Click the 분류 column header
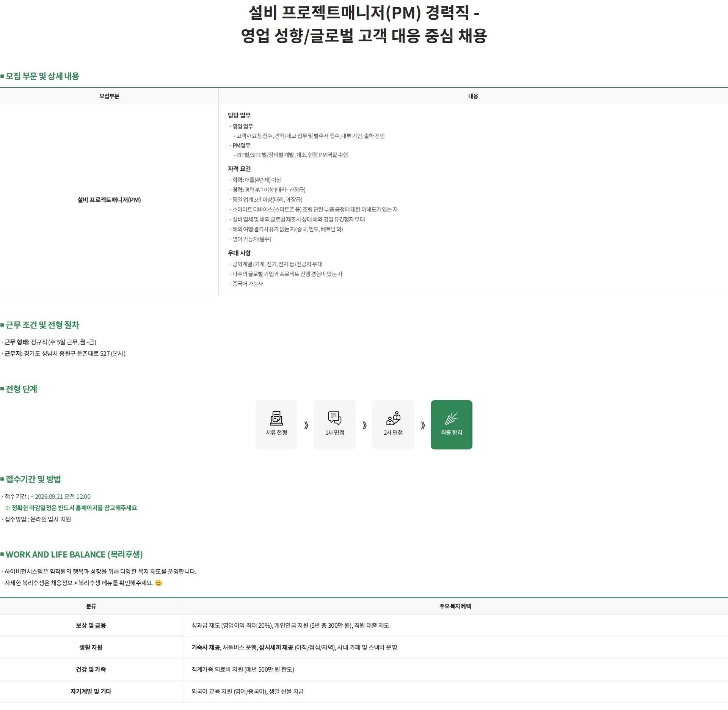The height and width of the screenshot is (710, 728). 91,606
